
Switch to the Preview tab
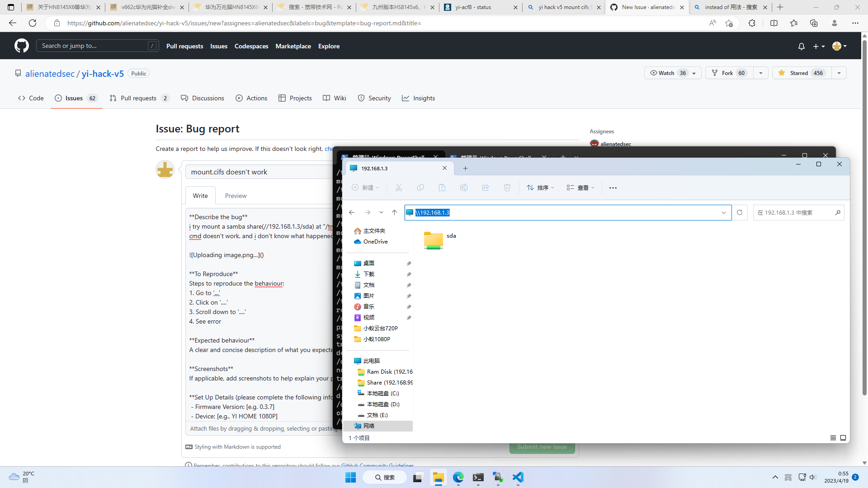pos(236,195)
